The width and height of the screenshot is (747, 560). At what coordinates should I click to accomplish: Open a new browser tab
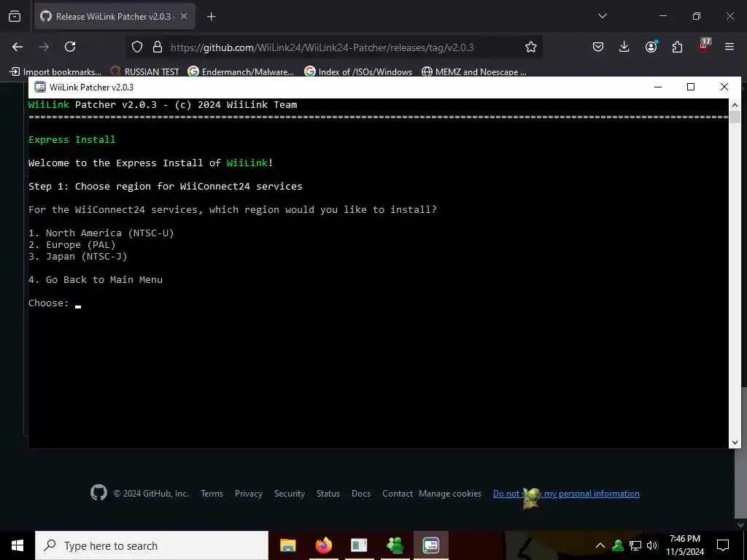[x=211, y=17]
